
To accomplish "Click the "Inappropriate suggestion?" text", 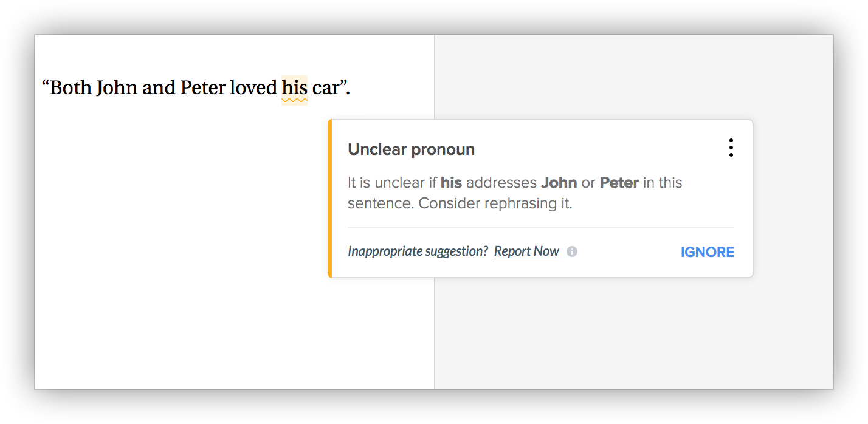I will [x=418, y=251].
